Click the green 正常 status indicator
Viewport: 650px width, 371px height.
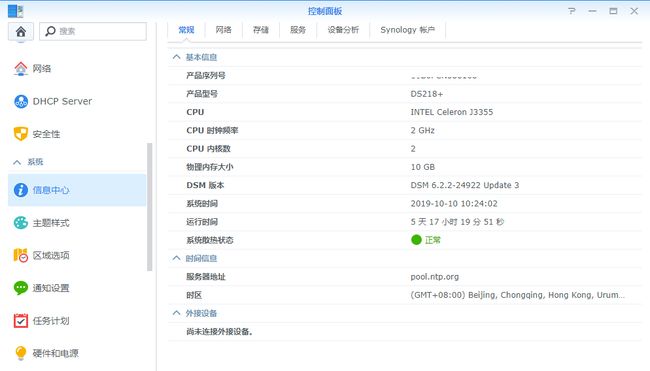click(x=426, y=240)
